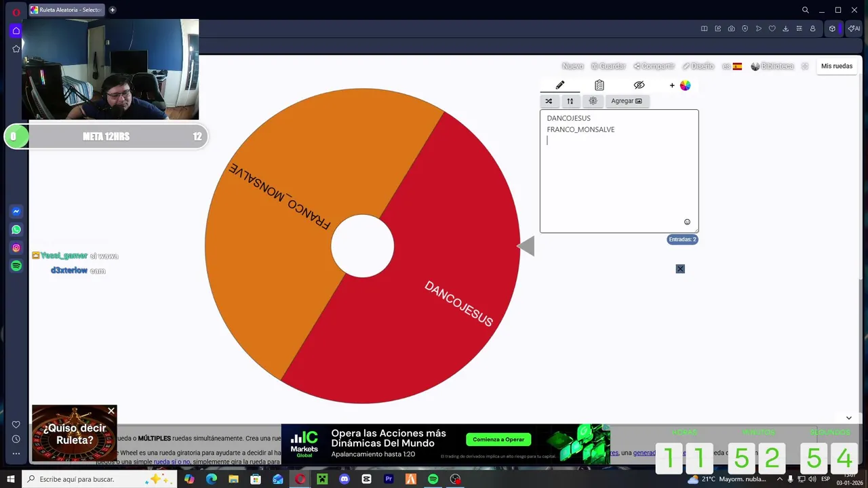This screenshot has width=868, height=488.
Task: Select the pencil Entries tab
Action: click(x=560, y=85)
